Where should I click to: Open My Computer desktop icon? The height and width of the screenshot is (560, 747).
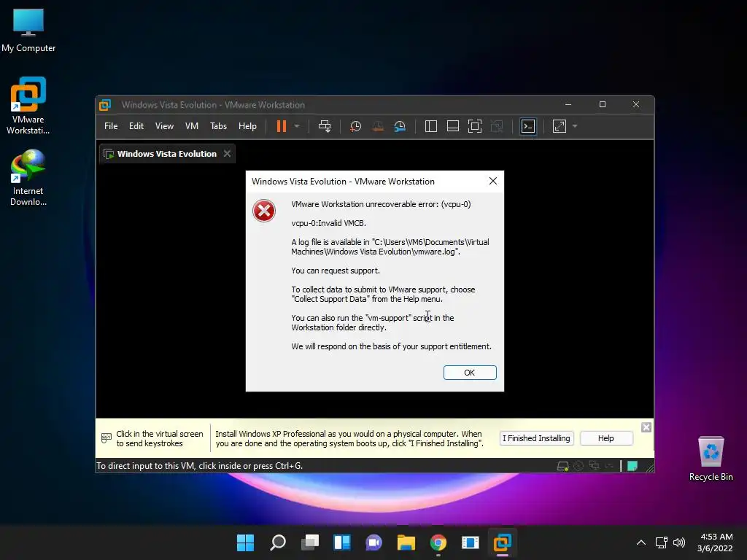(28, 29)
